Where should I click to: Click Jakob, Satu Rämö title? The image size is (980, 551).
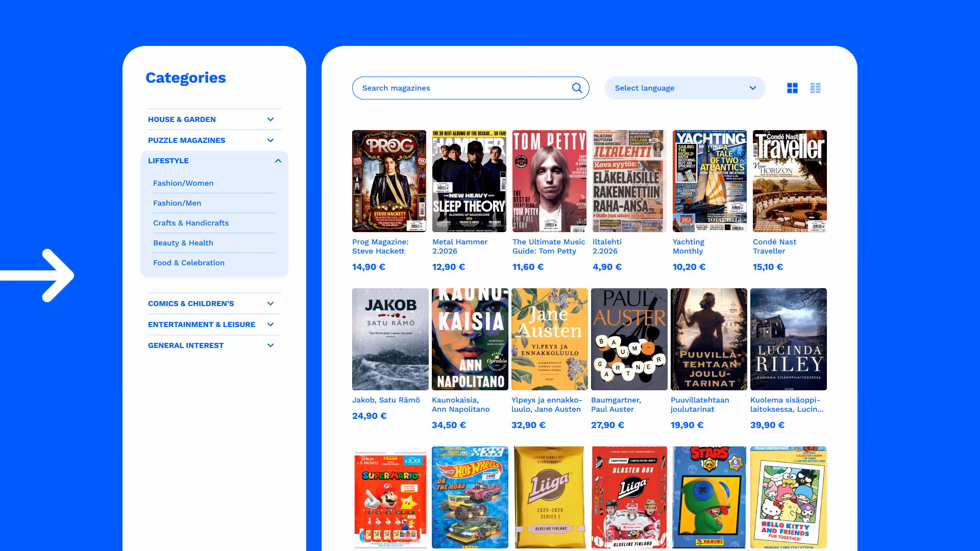point(386,400)
